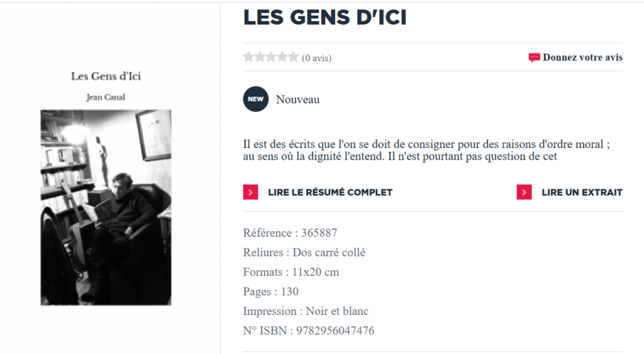The image size is (644, 354).
Task: Open Lire un extrait
Action: [x=582, y=192]
